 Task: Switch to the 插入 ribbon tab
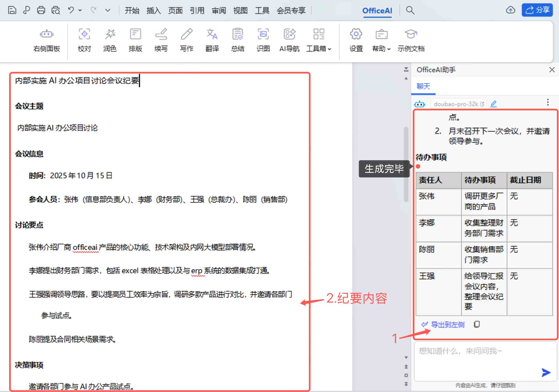[154, 10]
